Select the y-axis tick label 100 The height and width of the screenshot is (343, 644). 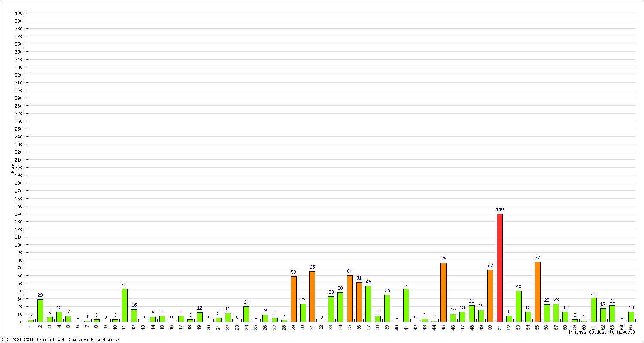click(18, 245)
